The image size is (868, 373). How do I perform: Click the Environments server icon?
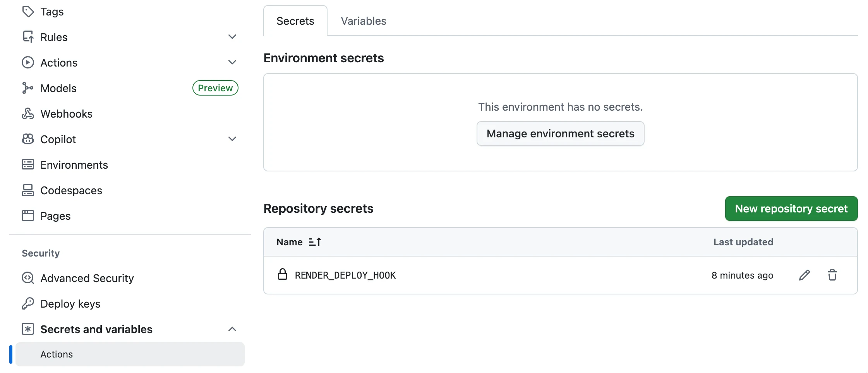28,165
